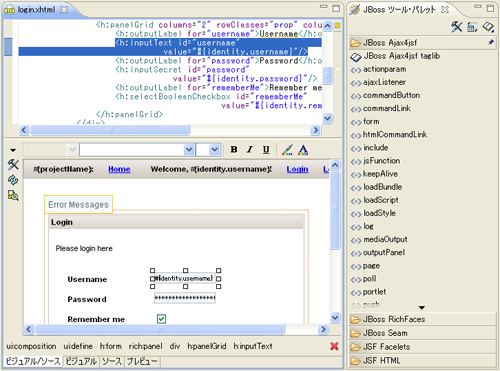Insert commandLink tag from palette
The width and height of the screenshot is (500, 371).
coord(381,109)
